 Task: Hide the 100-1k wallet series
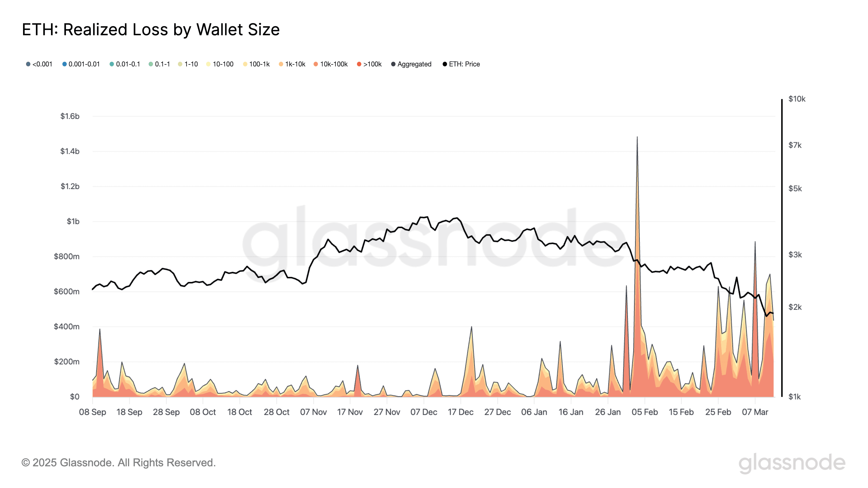tap(256, 64)
